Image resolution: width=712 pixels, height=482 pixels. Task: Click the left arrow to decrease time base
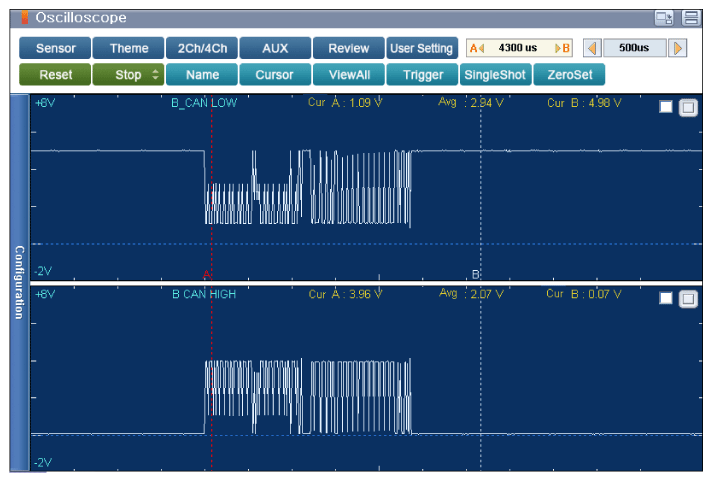592,48
